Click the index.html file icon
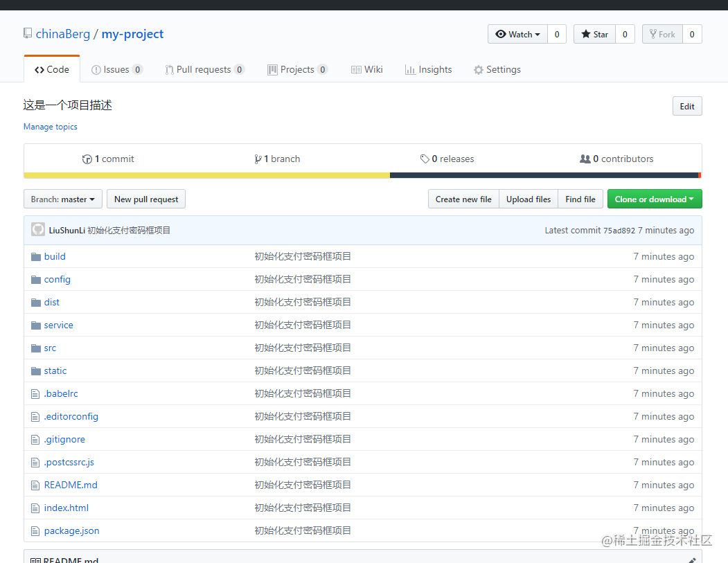Image resolution: width=728 pixels, height=563 pixels. click(x=35, y=508)
